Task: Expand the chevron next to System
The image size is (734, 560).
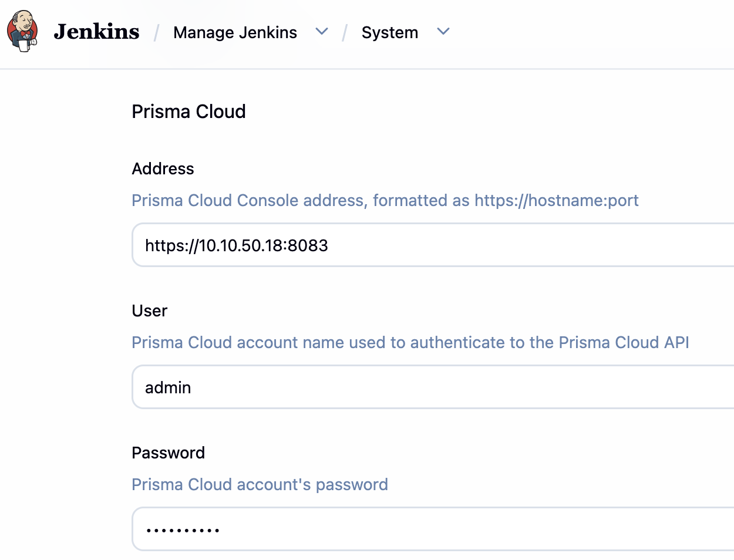Action: 443,32
